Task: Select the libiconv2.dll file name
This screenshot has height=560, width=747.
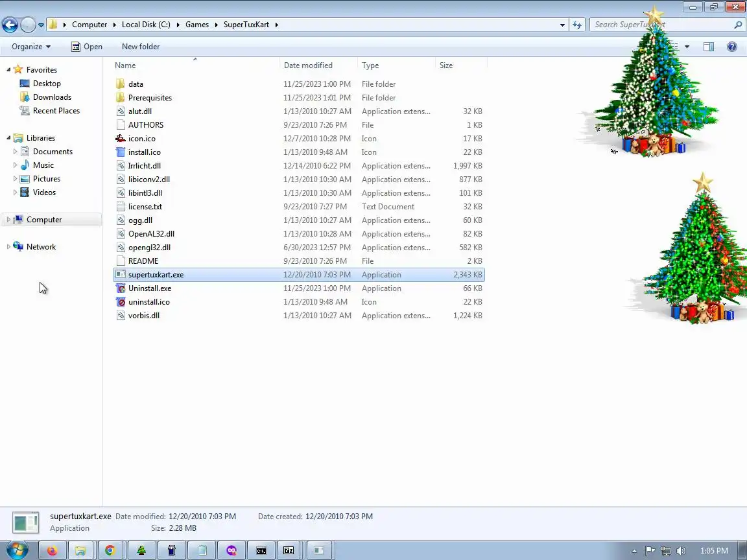Action: click(x=149, y=180)
